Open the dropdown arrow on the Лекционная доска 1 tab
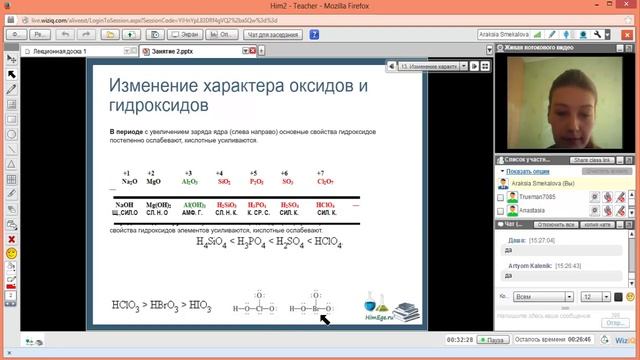This screenshot has width=640, height=360. point(127,51)
